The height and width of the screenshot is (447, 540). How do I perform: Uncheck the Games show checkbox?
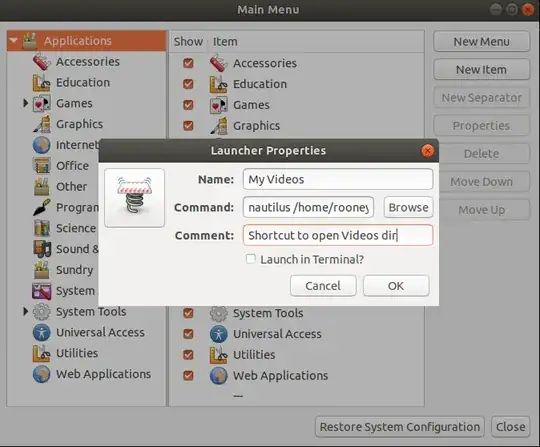pyautogui.click(x=188, y=105)
